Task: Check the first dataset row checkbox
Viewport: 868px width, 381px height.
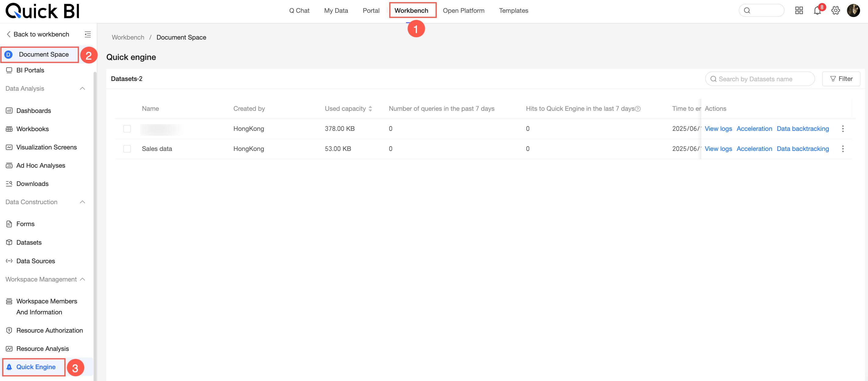Action: click(x=127, y=128)
